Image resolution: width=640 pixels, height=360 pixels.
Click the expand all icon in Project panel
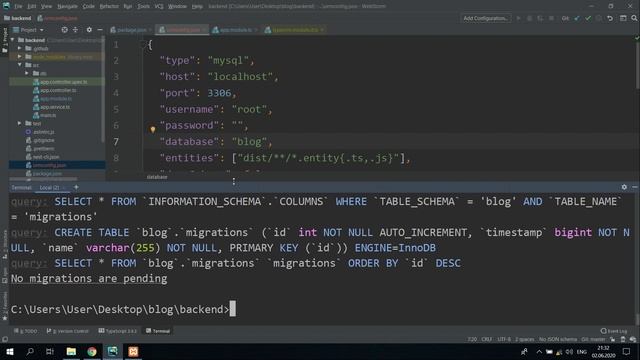point(76,30)
